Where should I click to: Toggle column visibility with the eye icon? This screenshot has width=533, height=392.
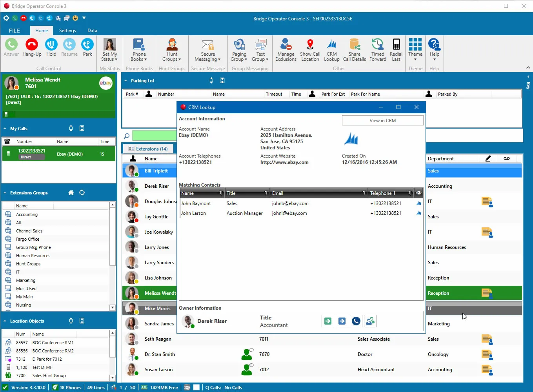coord(418,193)
